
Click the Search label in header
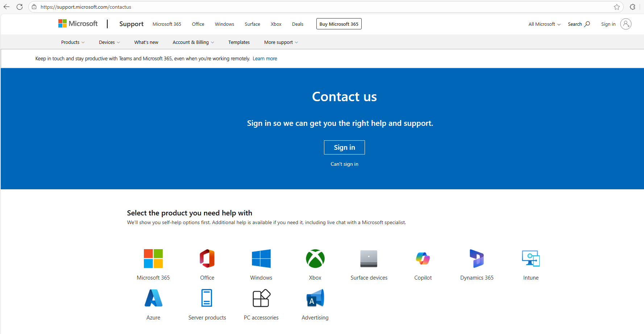pyautogui.click(x=575, y=24)
